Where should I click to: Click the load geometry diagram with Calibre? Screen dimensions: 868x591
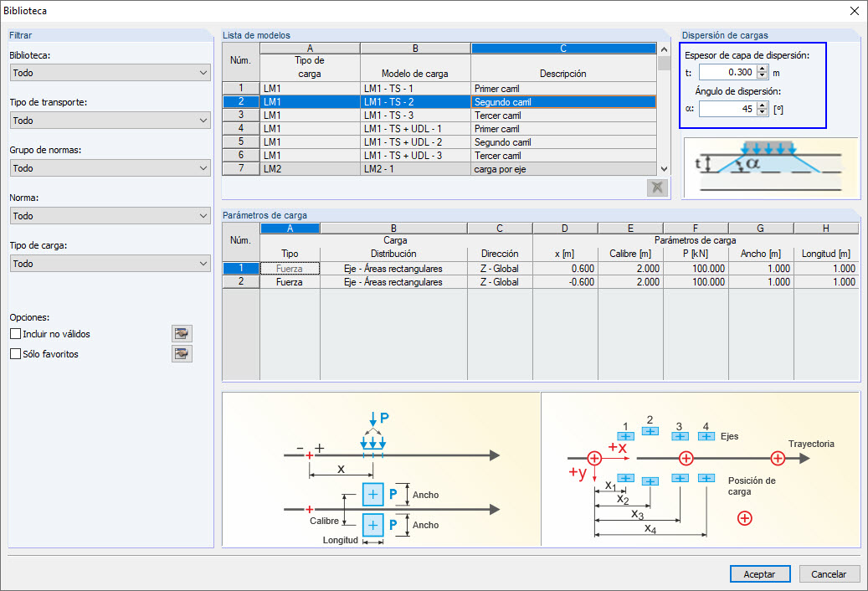(x=381, y=470)
